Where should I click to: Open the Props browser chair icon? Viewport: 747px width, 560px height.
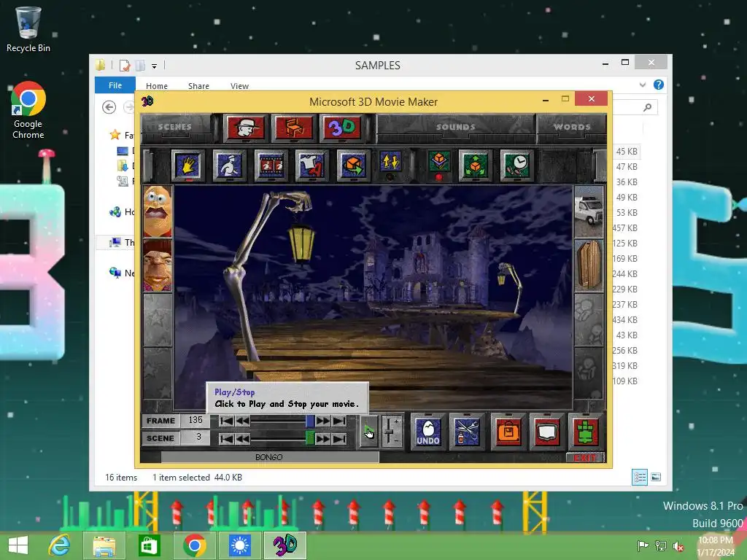293,128
